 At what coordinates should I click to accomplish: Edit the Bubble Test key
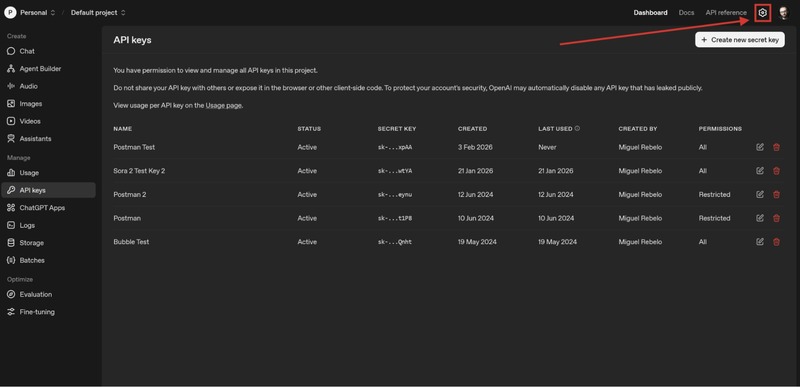[760, 242]
